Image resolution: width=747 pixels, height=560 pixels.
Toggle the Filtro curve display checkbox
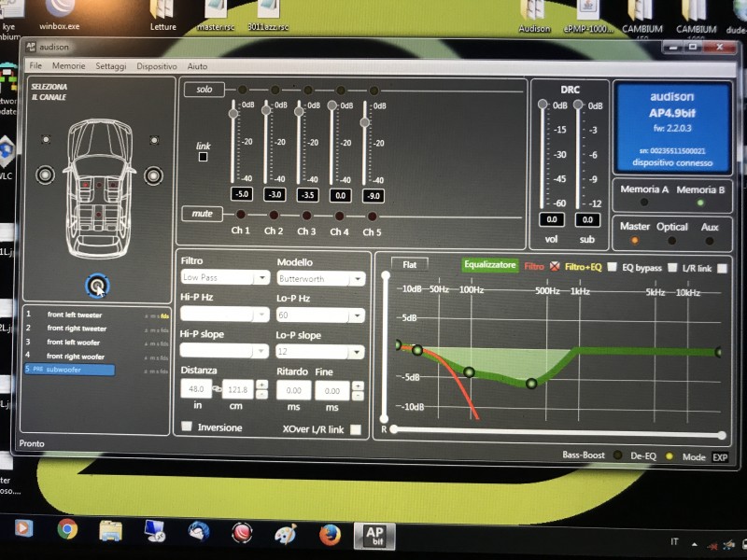tap(555, 266)
